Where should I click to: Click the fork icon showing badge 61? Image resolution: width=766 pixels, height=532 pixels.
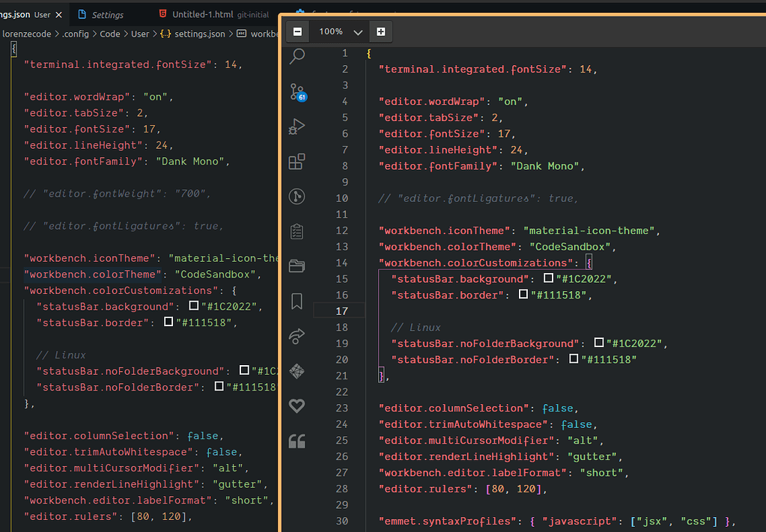click(297, 91)
